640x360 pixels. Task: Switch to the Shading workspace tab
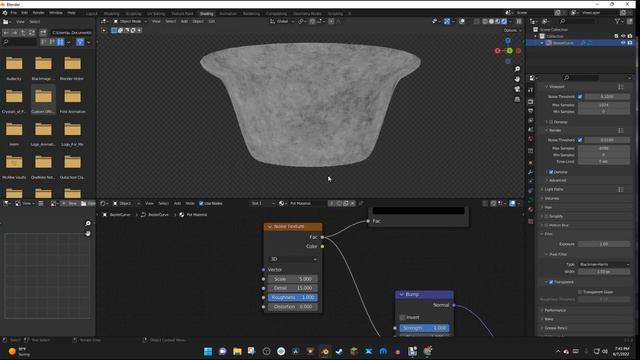coord(207,13)
